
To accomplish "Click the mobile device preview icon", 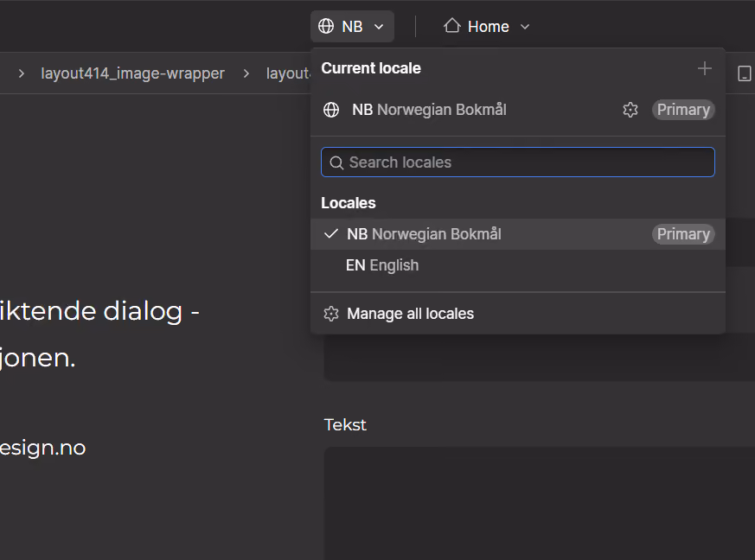I will pos(744,73).
